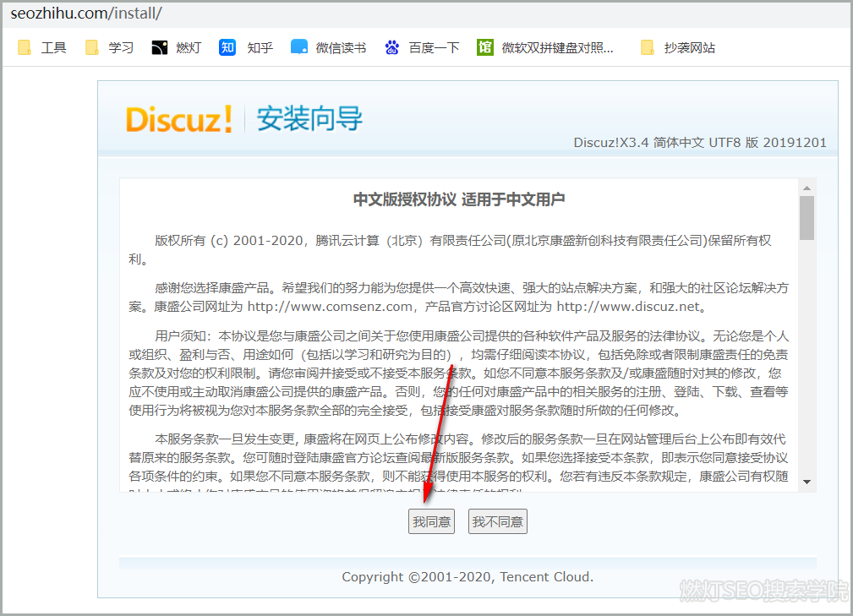The height and width of the screenshot is (616, 853).
Task: Open the 百度一下 bookmark
Action: (422, 48)
